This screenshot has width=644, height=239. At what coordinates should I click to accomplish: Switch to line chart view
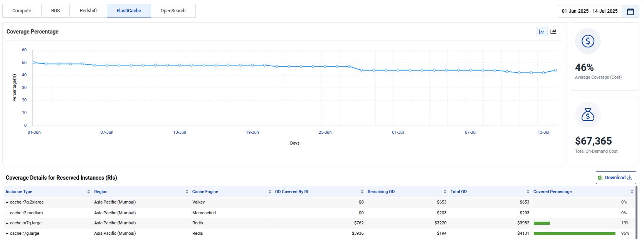pyautogui.click(x=542, y=32)
